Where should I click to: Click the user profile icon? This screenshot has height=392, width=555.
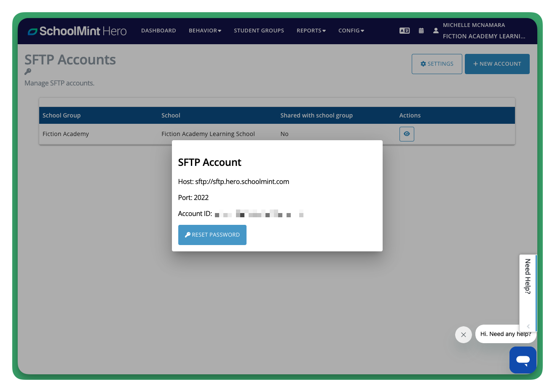(436, 31)
